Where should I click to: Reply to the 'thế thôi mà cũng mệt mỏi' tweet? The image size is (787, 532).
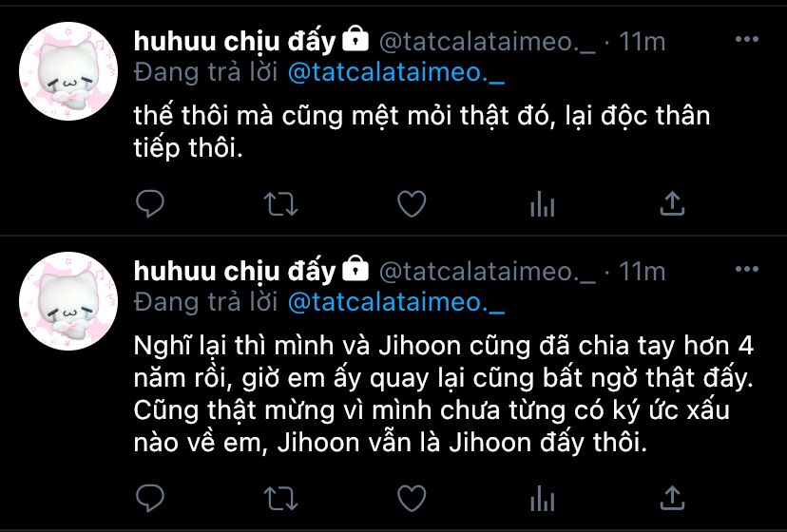coord(150,203)
